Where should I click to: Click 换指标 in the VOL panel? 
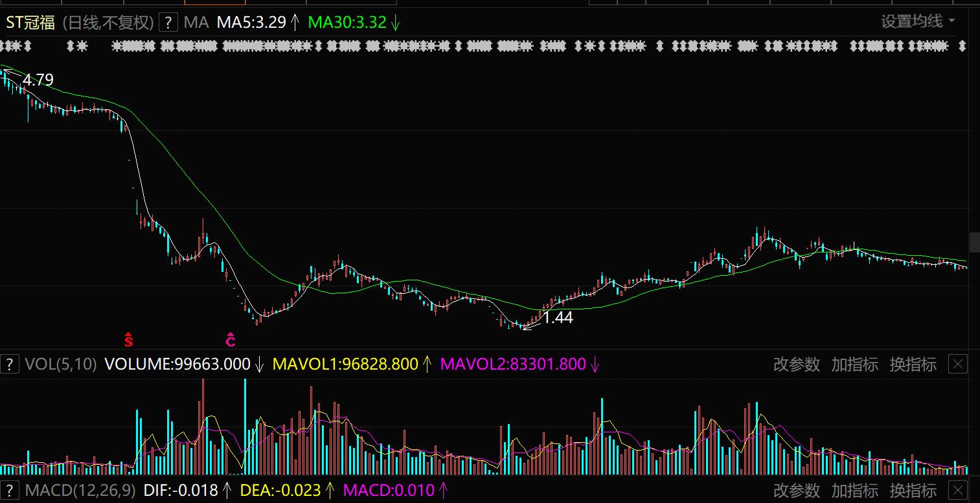click(x=913, y=364)
